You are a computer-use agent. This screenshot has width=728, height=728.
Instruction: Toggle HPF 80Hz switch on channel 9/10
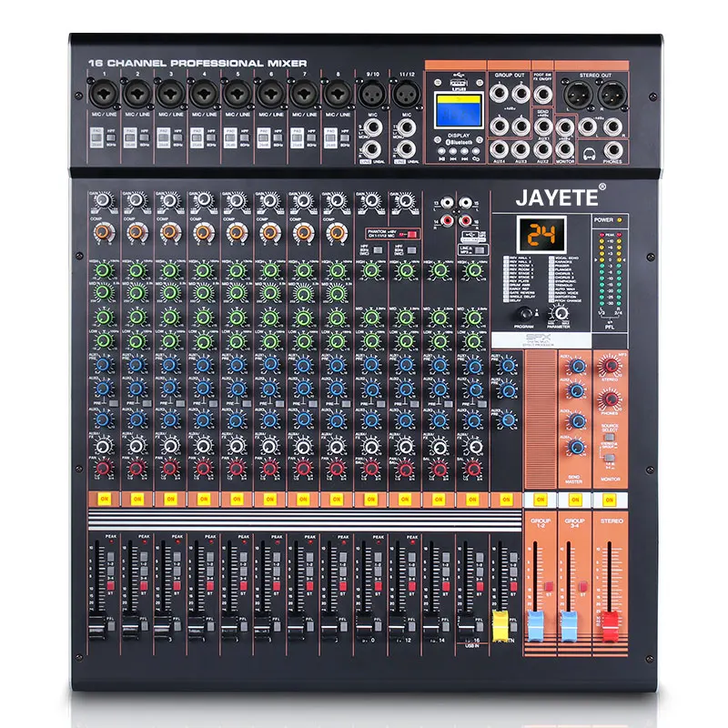(x=379, y=250)
